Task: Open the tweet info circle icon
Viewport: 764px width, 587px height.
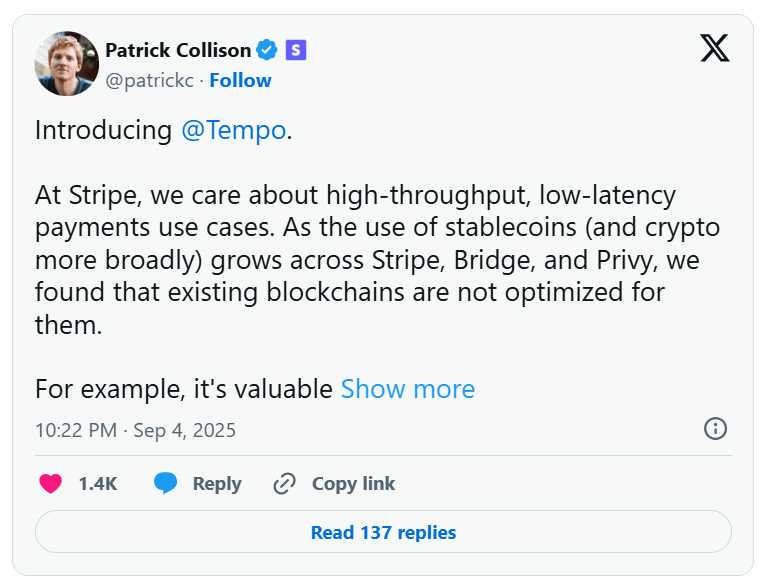Action: [x=715, y=429]
